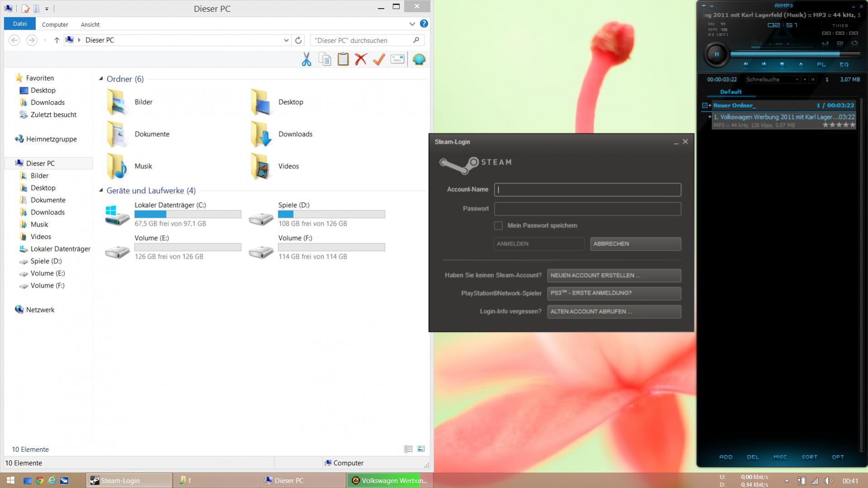The image size is (868, 488).
Task: Collapse the Geräte und Laufwerke (4) group
Action: pyautogui.click(x=101, y=190)
